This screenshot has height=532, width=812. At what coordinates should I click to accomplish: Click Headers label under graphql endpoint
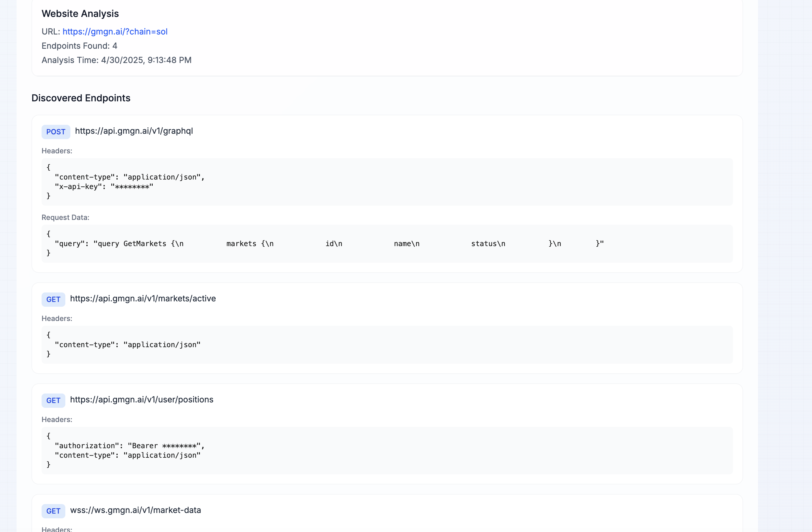(57, 151)
